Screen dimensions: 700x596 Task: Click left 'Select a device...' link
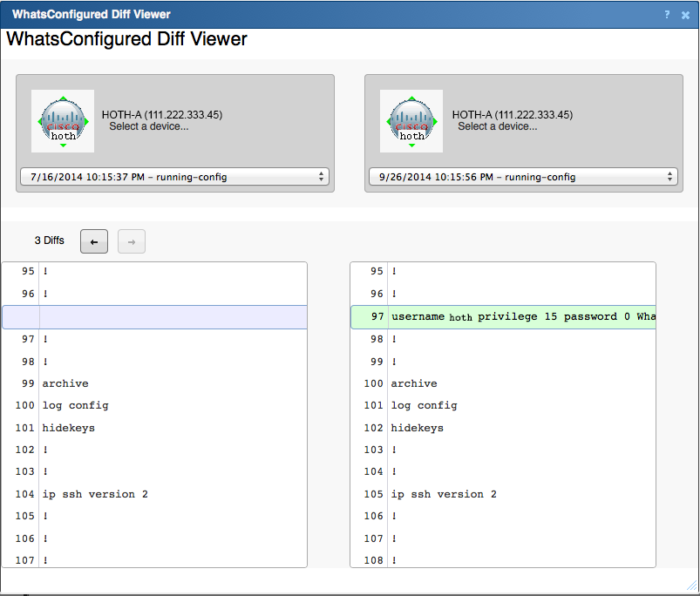(149, 126)
